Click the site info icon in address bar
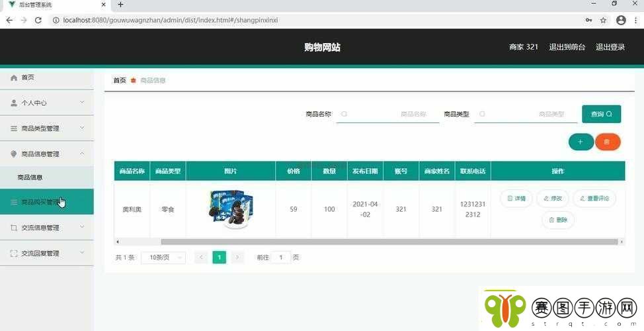The height and width of the screenshot is (331, 644). [56, 20]
